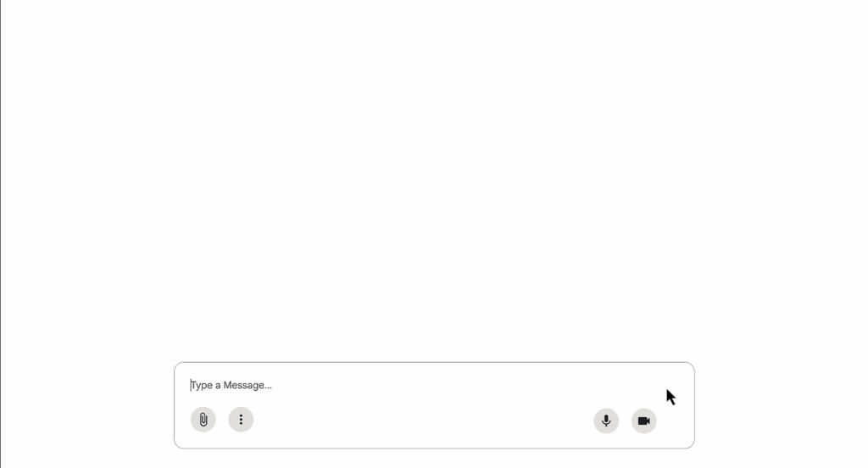The height and width of the screenshot is (468, 868).
Task: Toggle microphone recording on
Action: pos(606,421)
